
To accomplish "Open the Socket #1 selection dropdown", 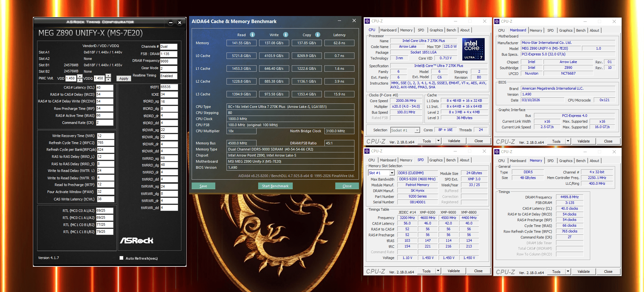I will click(417, 130).
